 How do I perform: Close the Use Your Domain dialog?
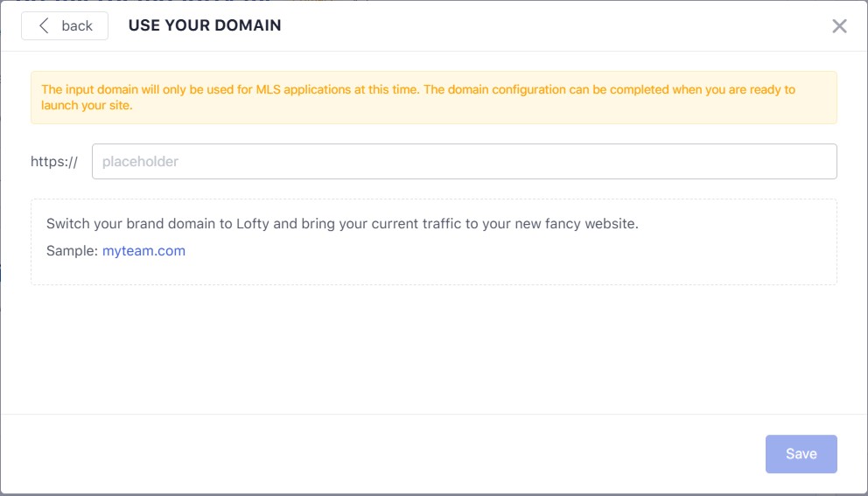point(839,26)
